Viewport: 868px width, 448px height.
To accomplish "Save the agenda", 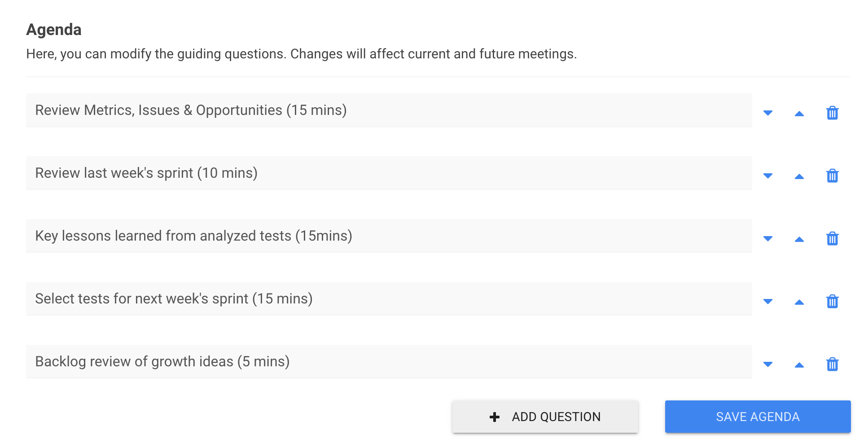I will (758, 417).
